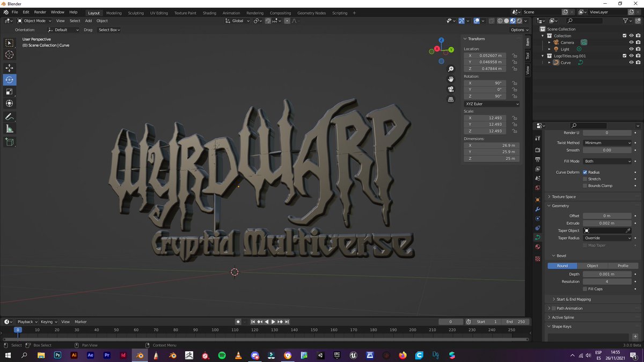
Task: Toggle the Radius curve deform checkbox
Action: point(585,172)
